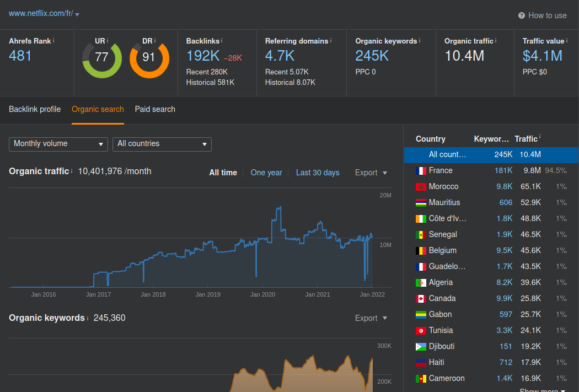
Task: Click the Backlinks count 192K
Action: (x=203, y=56)
